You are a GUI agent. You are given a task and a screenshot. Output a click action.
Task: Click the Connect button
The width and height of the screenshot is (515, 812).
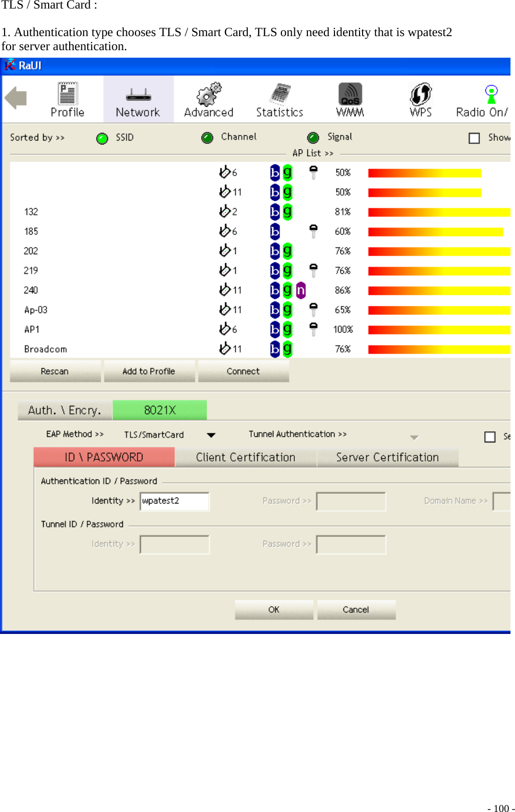pos(243,371)
